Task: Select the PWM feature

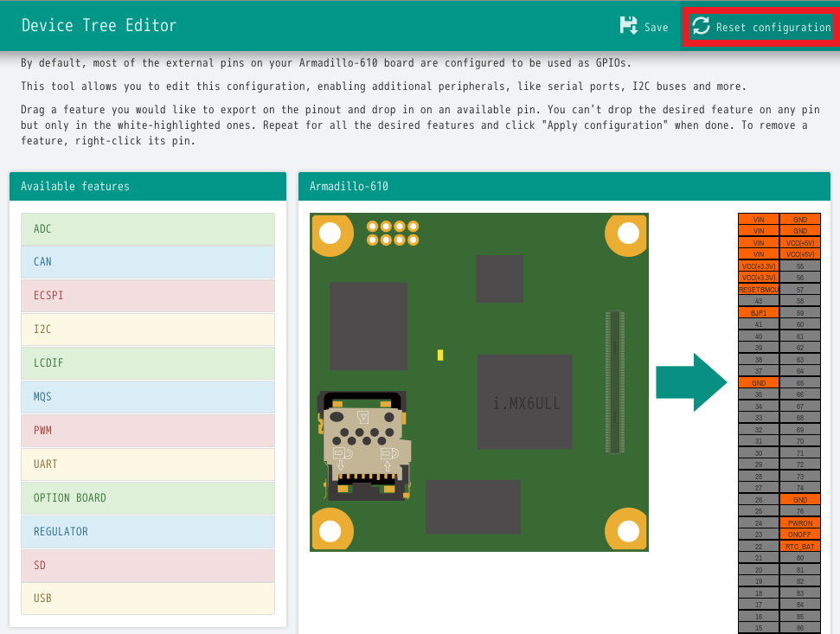Action: coord(148,431)
